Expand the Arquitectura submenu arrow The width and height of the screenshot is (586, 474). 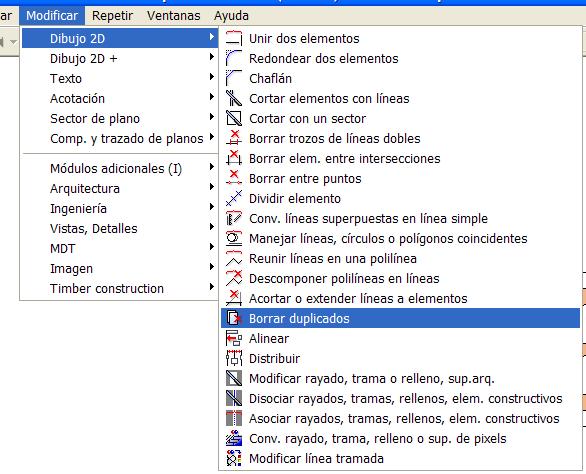click(x=212, y=187)
